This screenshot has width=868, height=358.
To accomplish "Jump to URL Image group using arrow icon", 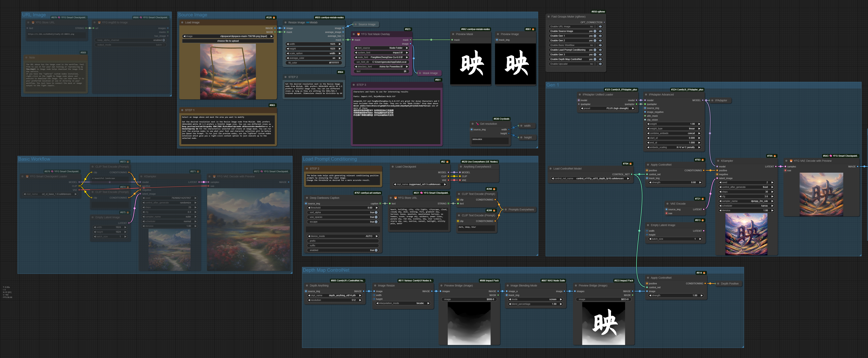I will pos(600,26).
